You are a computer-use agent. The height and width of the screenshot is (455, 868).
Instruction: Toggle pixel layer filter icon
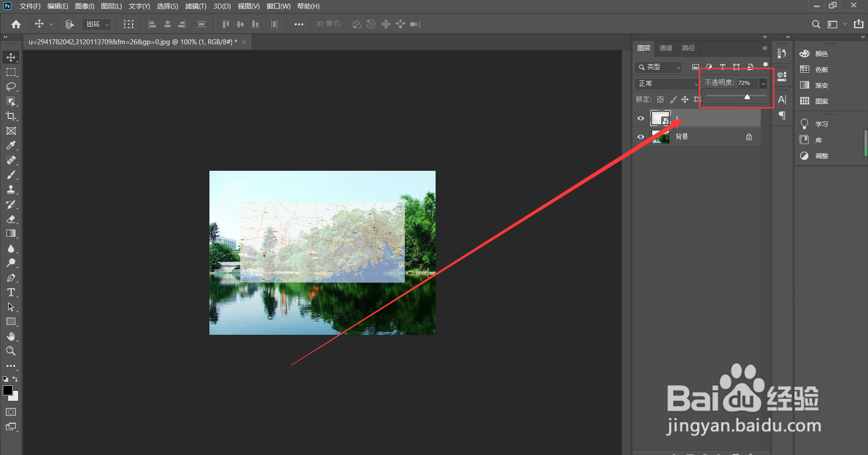(695, 67)
